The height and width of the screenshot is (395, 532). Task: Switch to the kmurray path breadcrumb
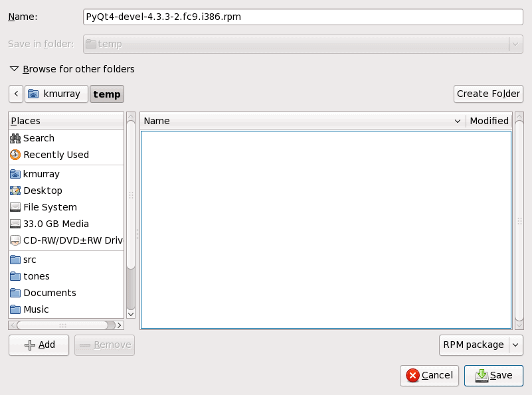[x=56, y=94]
